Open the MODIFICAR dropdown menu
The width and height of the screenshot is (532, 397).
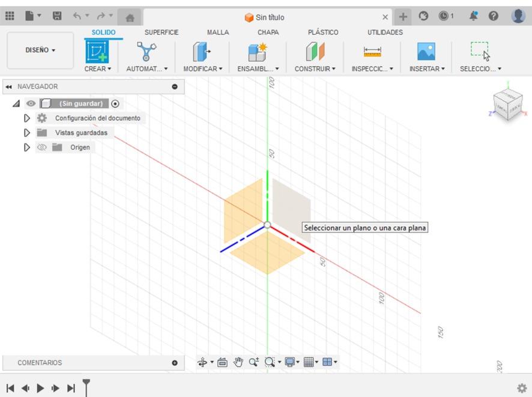[x=203, y=69]
